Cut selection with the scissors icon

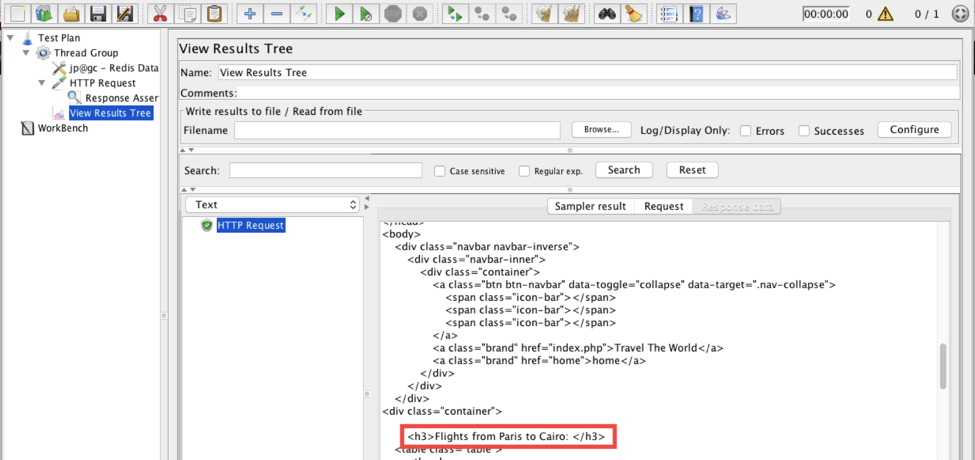pos(160,12)
